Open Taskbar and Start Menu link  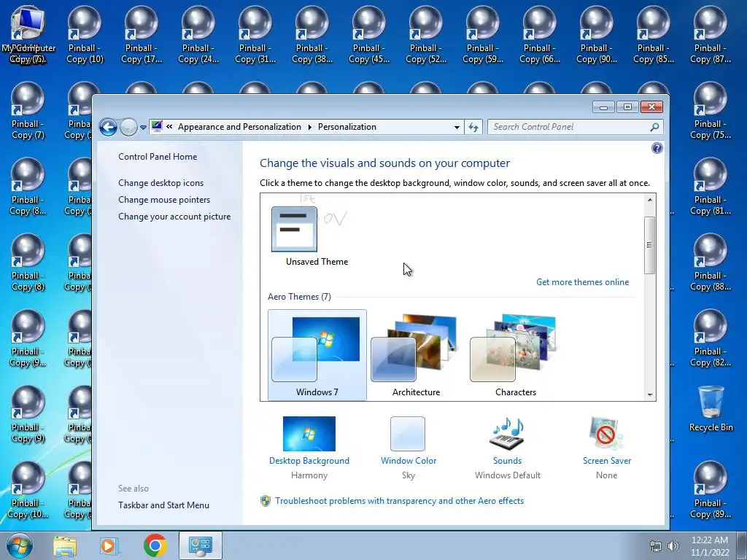pos(164,505)
